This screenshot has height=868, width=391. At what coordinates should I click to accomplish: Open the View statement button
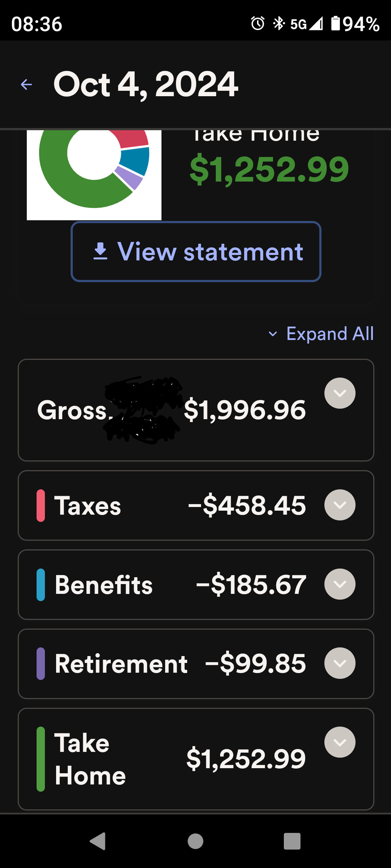(196, 252)
